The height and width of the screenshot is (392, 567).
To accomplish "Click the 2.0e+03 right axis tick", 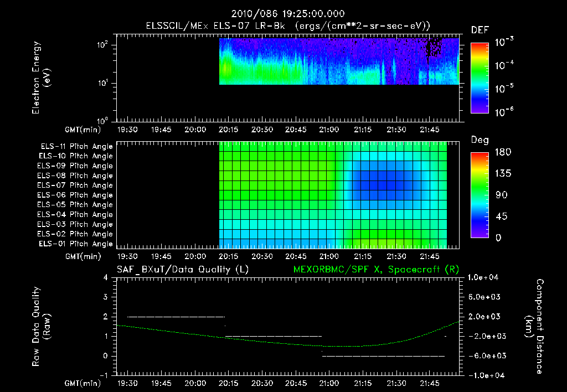I will [x=484, y=316].
